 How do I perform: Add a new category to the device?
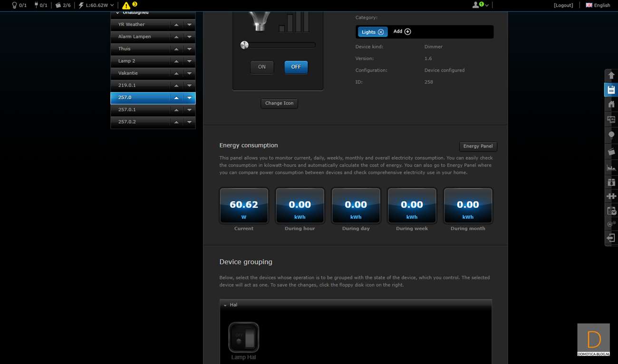coord(402,31)
